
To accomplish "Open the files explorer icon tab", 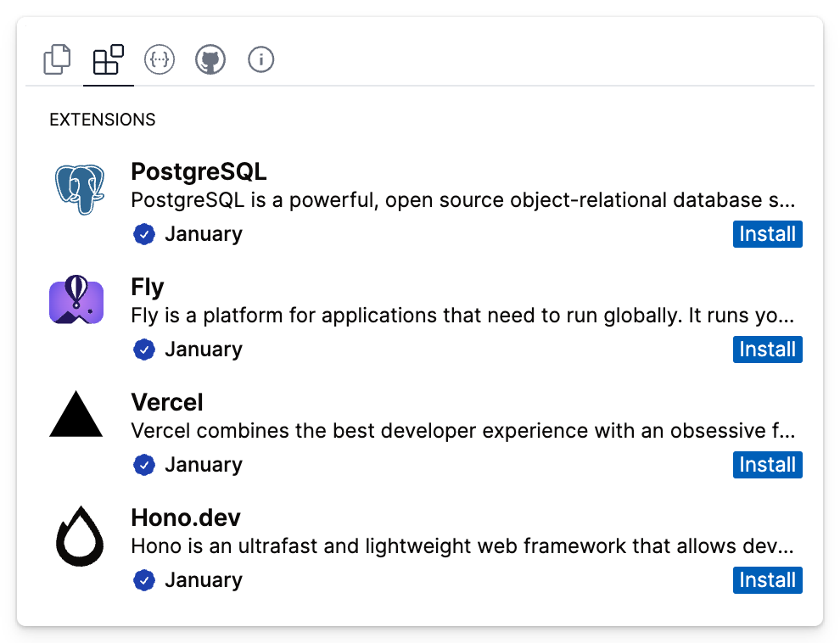I will click(x=58, y=60).
